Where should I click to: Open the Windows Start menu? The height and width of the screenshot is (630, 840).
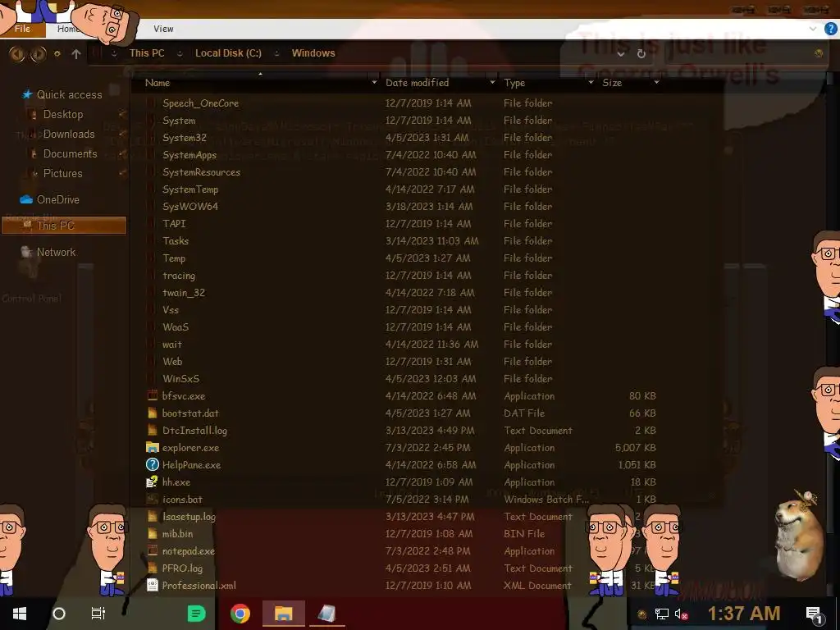click(x=20, y=614)
